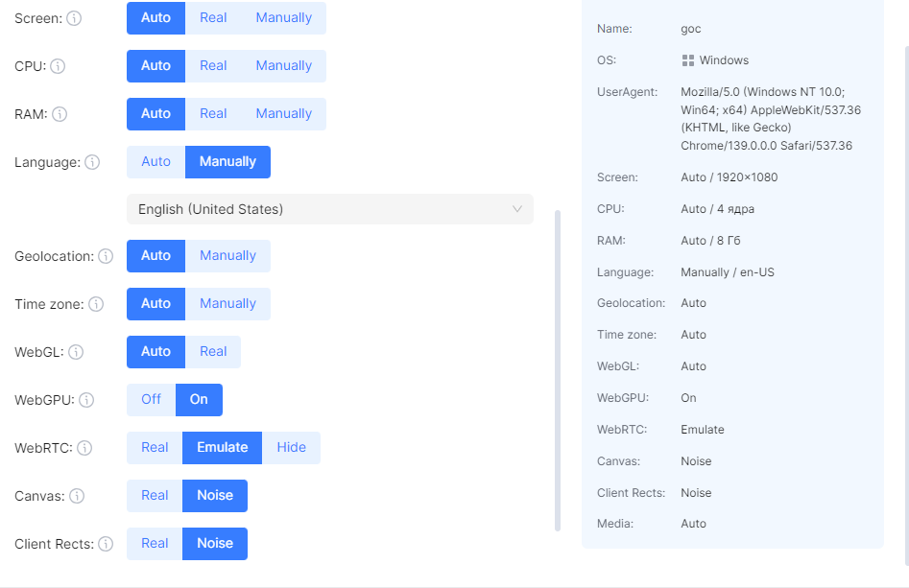909x588 pixels.
Task: Switch Client Rects to Real
Action: point(155,544)
